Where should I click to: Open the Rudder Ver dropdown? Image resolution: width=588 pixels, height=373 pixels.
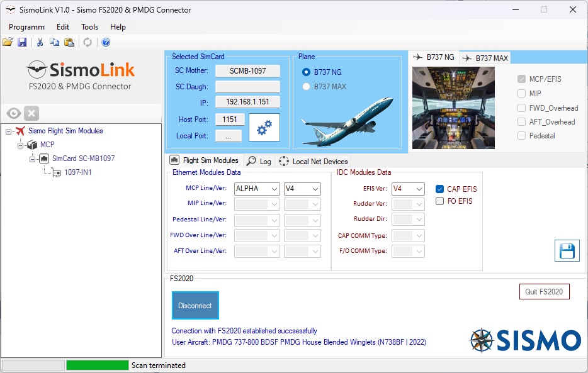point(408,204)
